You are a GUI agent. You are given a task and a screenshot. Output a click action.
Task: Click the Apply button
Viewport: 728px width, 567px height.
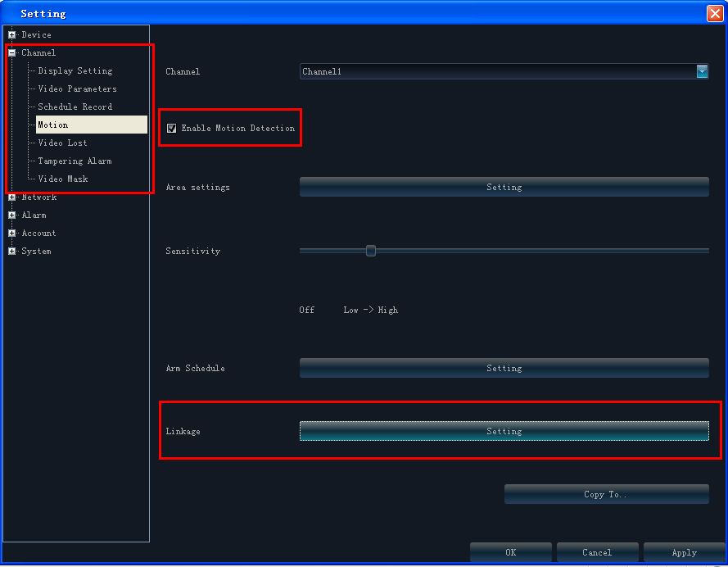[685, 552]
